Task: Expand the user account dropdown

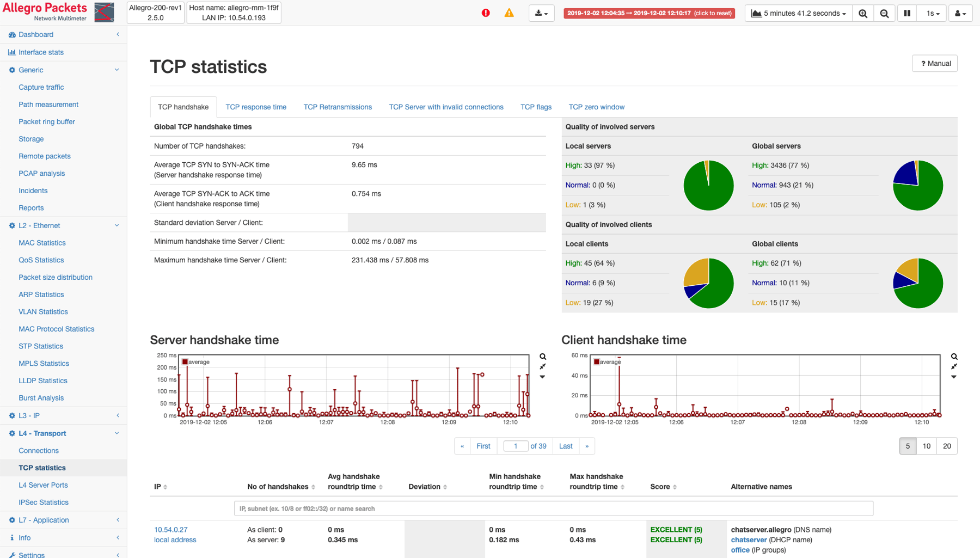Action: (960, 13)
